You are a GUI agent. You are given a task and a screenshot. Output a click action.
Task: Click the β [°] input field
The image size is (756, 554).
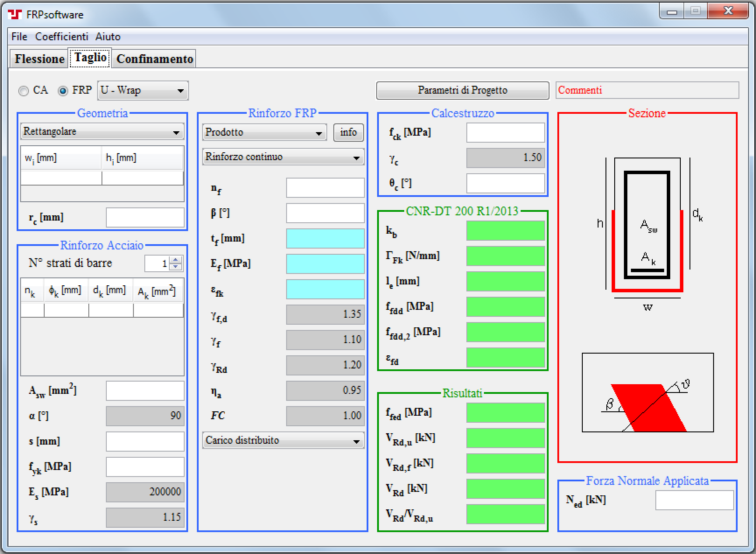point(325,213)
